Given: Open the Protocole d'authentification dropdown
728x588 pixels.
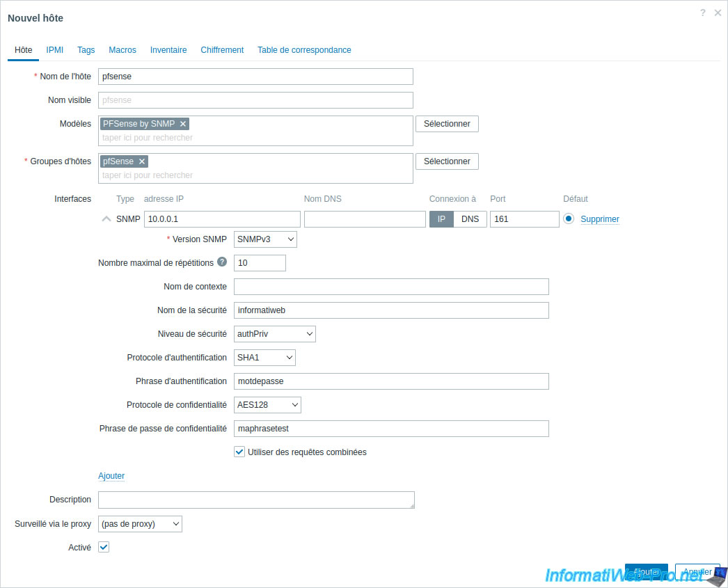Looking at the screenshot, I should pyautogui.click(x=264, y=358).
